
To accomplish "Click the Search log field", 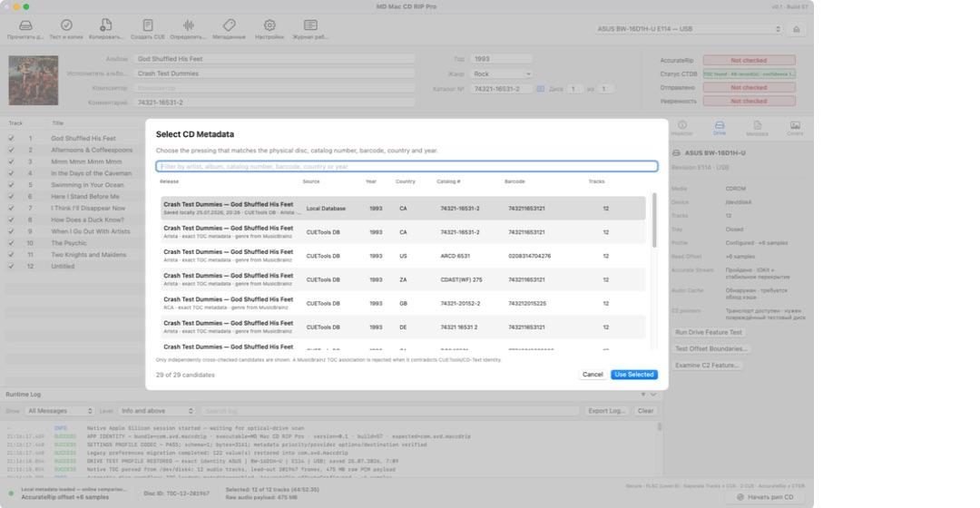I will click(390, 411).
